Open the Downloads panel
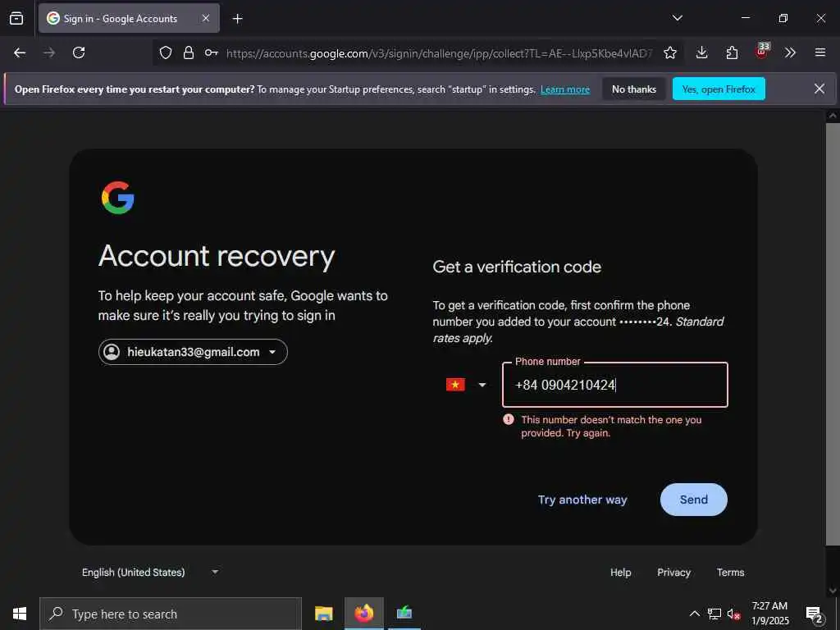 click(702, 52)
